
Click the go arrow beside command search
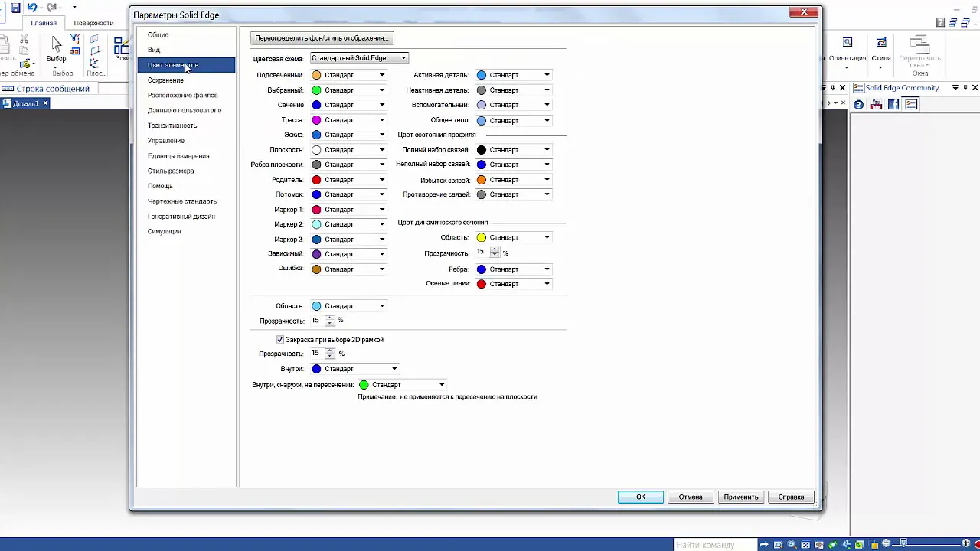pyautogui.click(x=763, y=545)
